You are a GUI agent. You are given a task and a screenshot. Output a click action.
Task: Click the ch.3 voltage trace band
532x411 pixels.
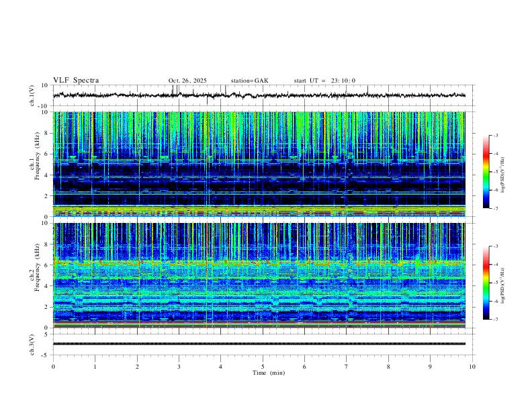pyautogui.click(x=259, y=344)
